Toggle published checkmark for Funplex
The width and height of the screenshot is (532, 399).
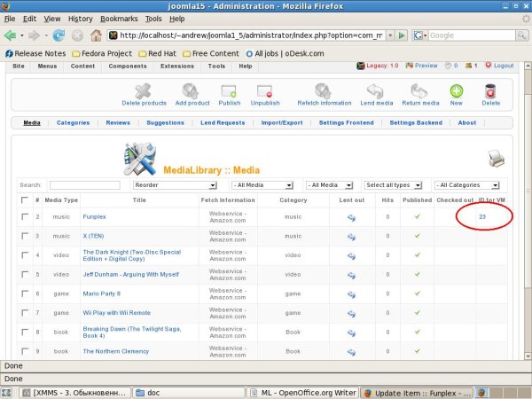pyautogui.click(x=418, y=216)
